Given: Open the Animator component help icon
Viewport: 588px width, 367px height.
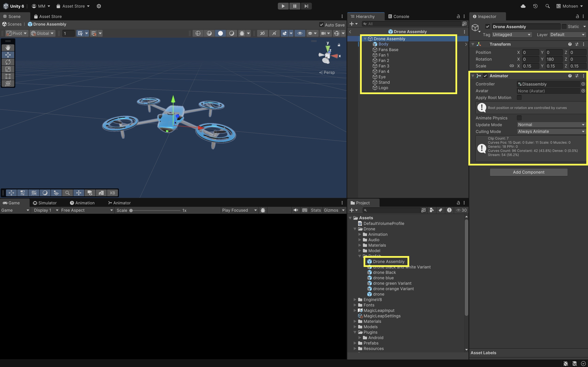Looking at the screenshot, I should pos(570,76).
